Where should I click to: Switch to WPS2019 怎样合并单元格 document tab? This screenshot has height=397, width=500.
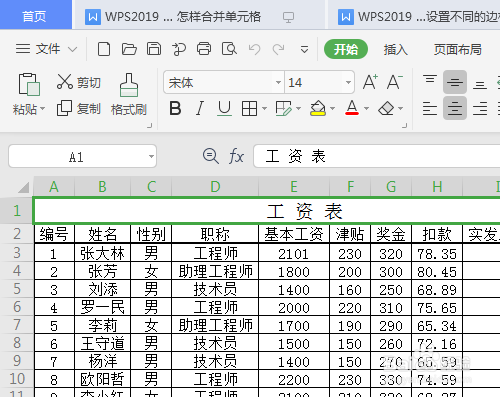(x=199, y=16)
